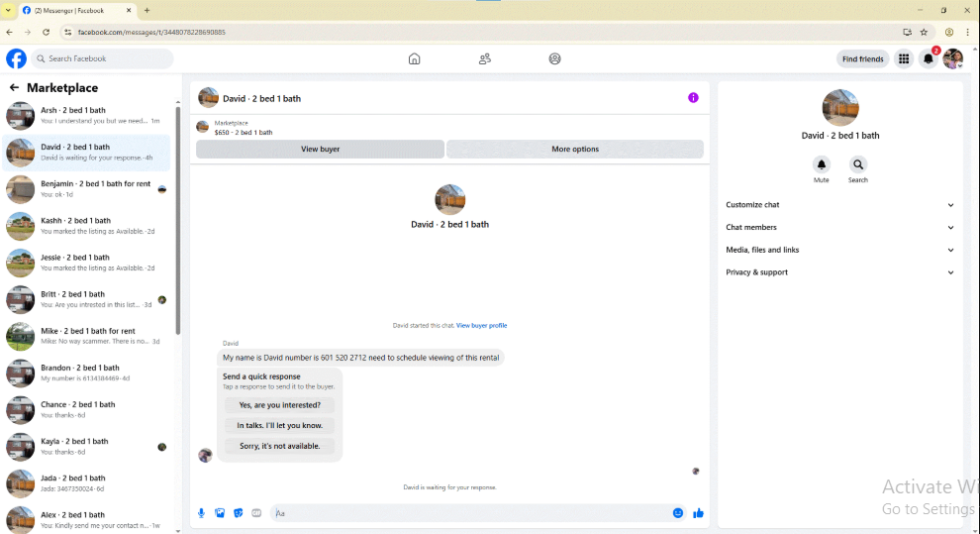Viewport: 980px width, 534px height.
Task: Send quick response Yes, are you interested?
Action: point(279,405)
